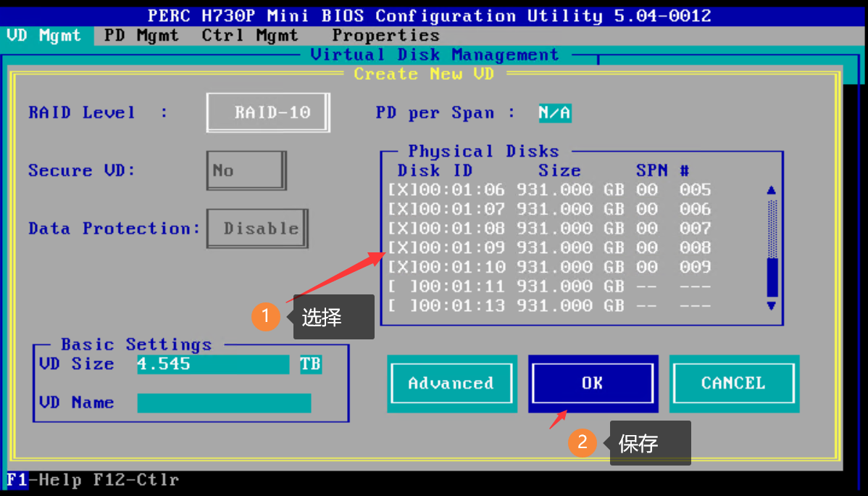The image size is (868, 496).
Task: Select the PD per Span N/A field
Action: coord(555,113)
